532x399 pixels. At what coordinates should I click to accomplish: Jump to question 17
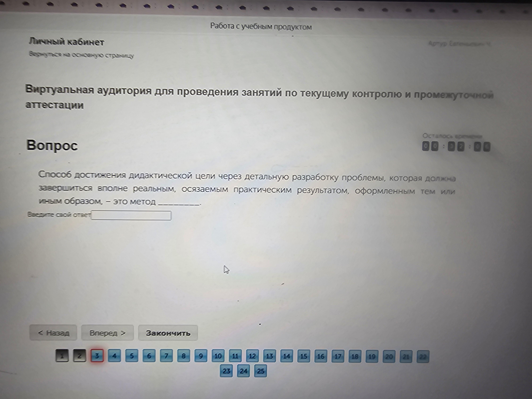pyautogui.click(x=338, y=356)
